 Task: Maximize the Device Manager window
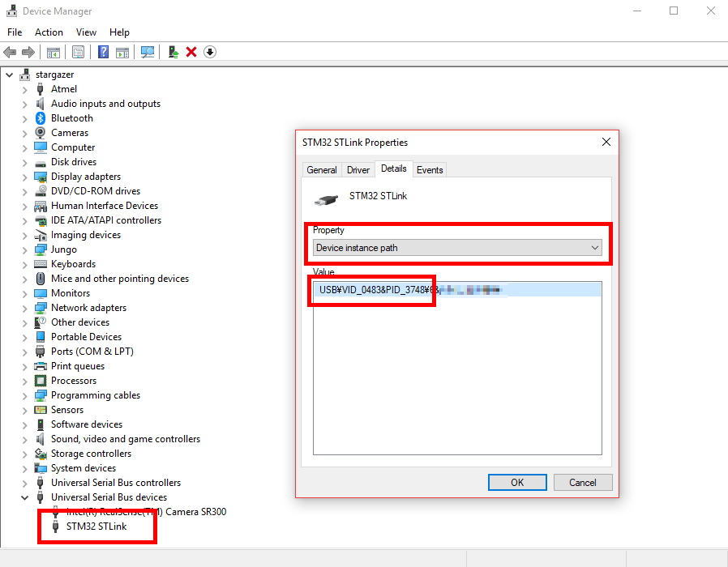point(674,11)
